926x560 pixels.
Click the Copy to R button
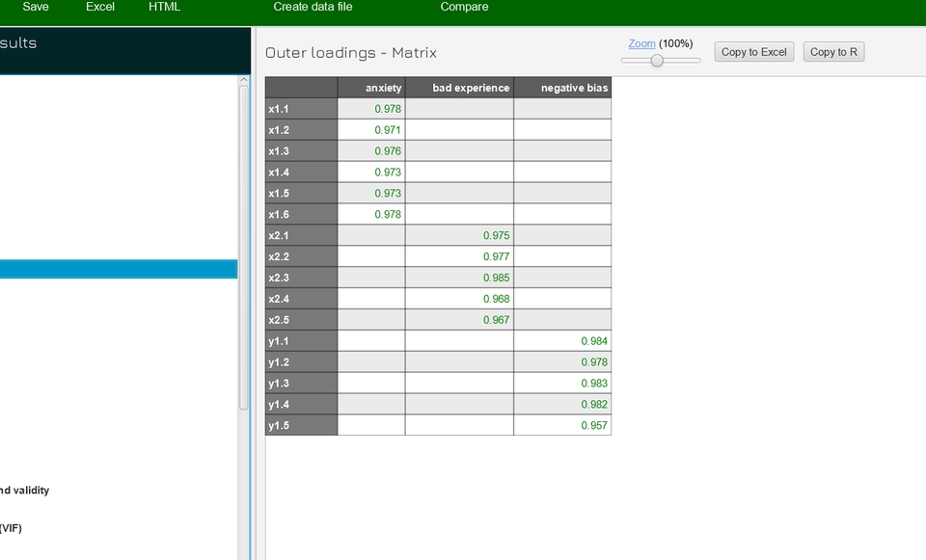point(833,51)
